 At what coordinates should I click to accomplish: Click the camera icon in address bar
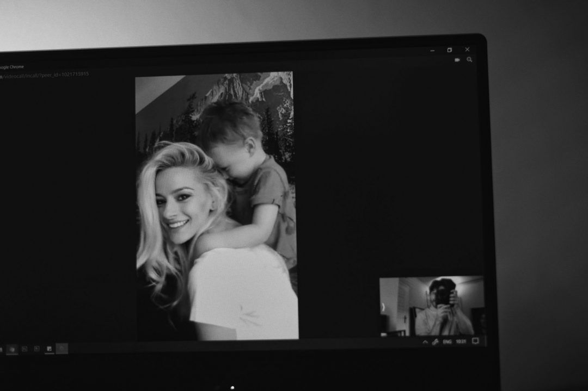[457, 60]
